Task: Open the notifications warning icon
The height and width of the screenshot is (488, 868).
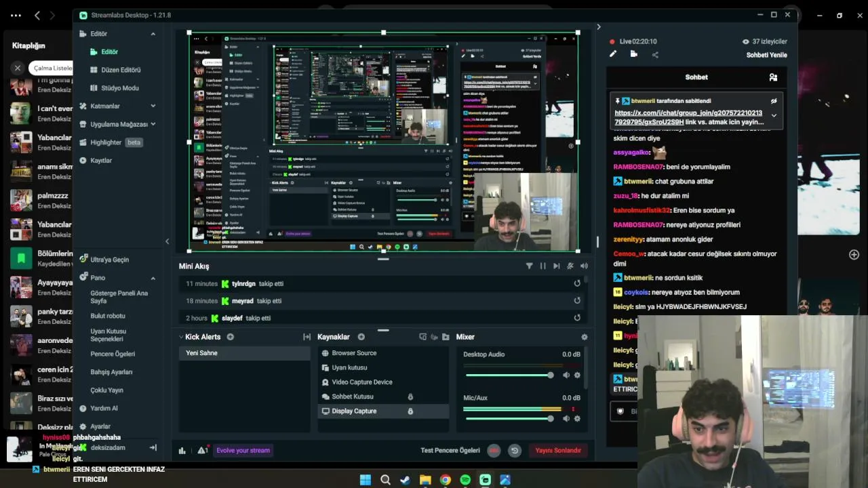Action: tap(202, 451)
